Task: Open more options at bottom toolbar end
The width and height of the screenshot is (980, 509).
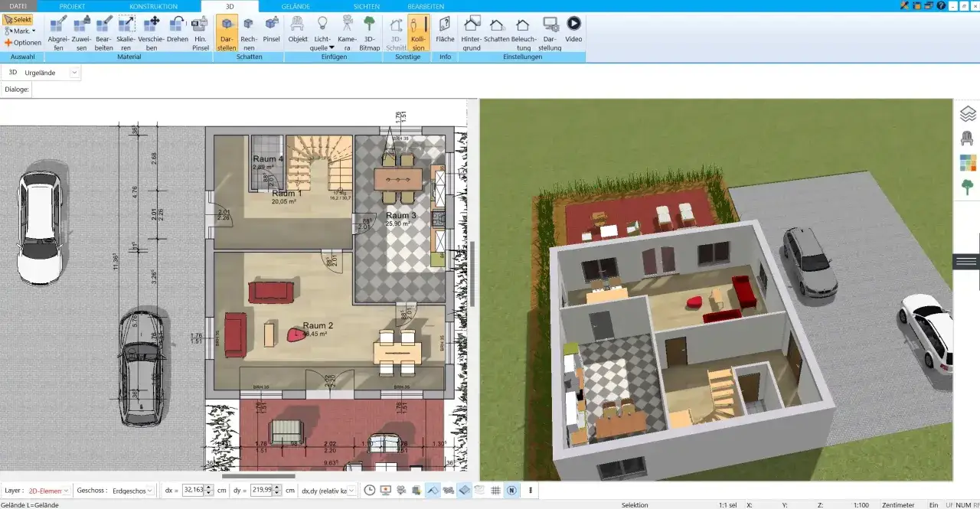Action: tap(531, 490)
